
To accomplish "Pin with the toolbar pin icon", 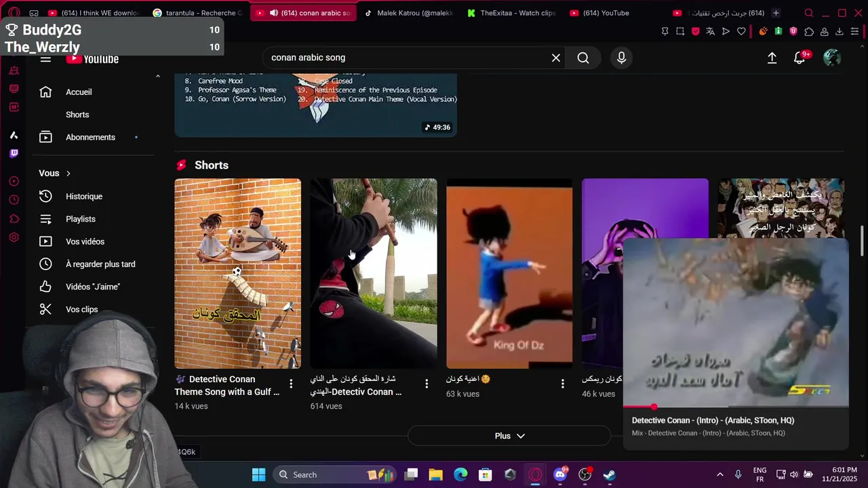I will 665,31.
